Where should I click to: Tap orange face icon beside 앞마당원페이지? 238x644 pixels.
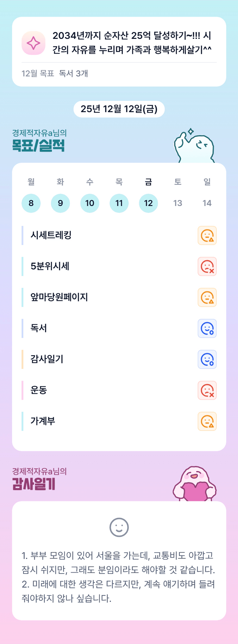(207, 297)
